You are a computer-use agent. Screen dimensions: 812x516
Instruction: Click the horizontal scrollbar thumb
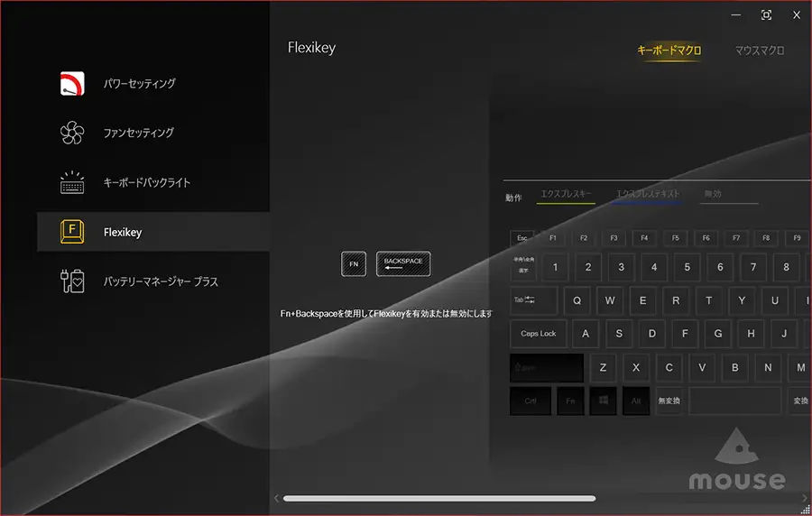(439, 498)
